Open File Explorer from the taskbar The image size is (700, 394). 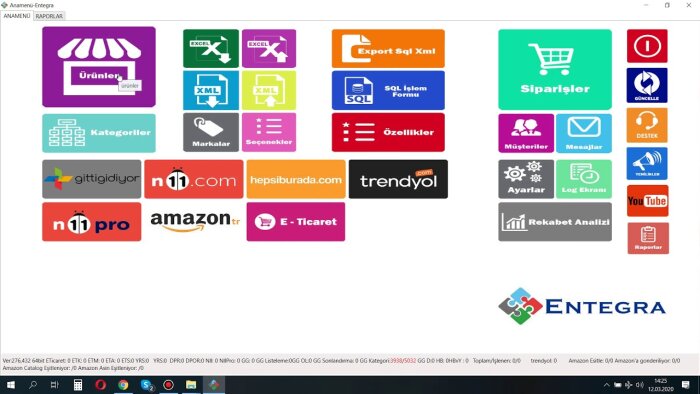tap(191, 385)
